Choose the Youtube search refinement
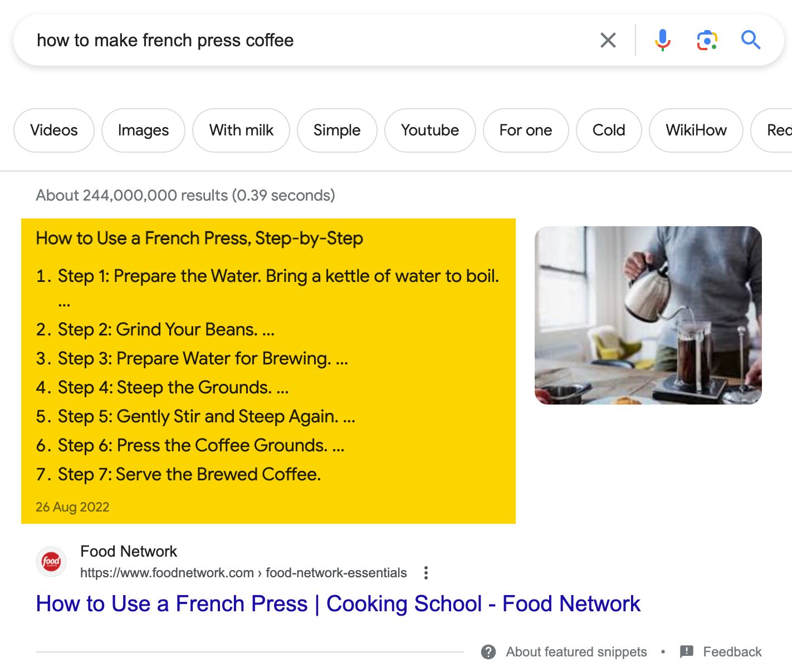This screenshot has width=792, height=672. tap(429, 130)
